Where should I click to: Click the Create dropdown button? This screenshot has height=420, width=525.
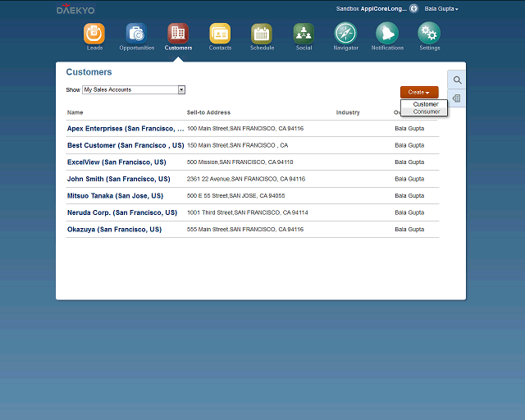[419, 92]
